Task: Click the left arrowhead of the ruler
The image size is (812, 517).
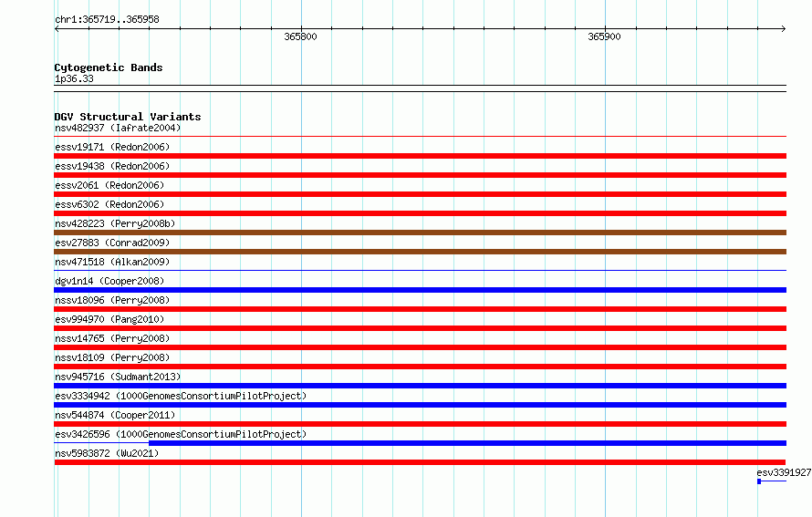Action: coord(57,28)
